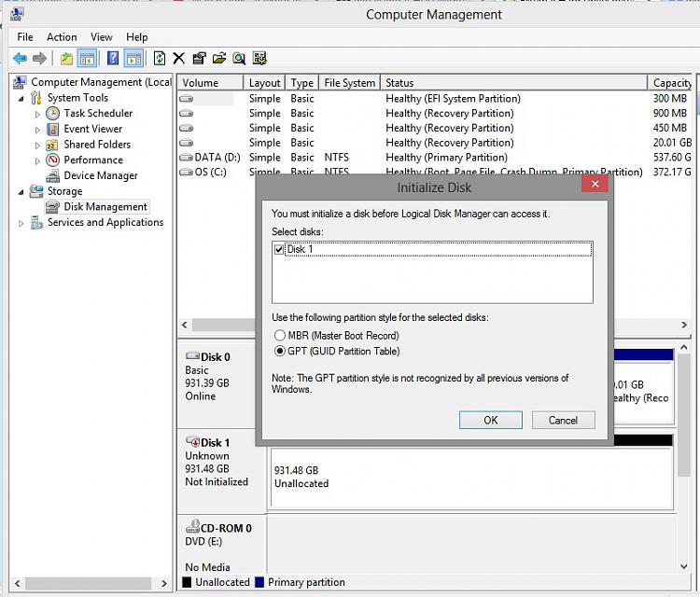Click the tree pane scroll right arrow
Image resolution: width=700 pixels, height=597 pixels.
164,583
